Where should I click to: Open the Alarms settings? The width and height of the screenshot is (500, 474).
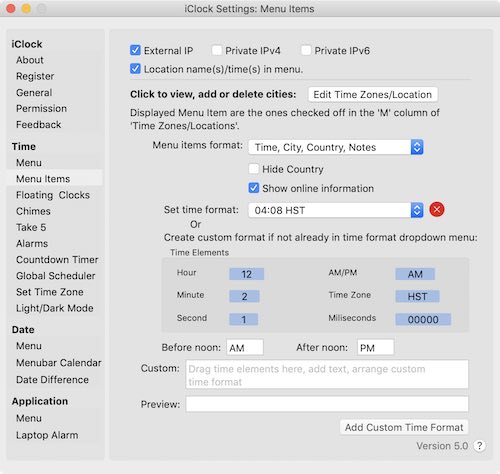point(32,244)
